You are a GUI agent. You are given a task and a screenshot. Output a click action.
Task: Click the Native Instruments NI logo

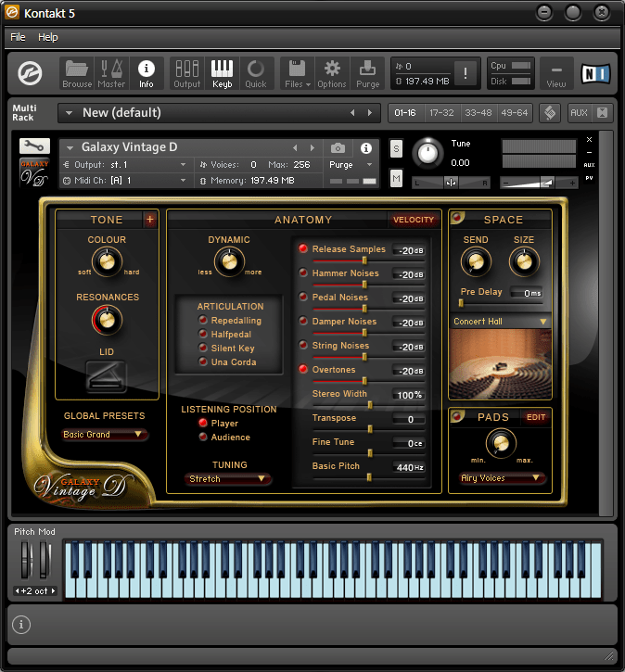[x=595, y=73]
